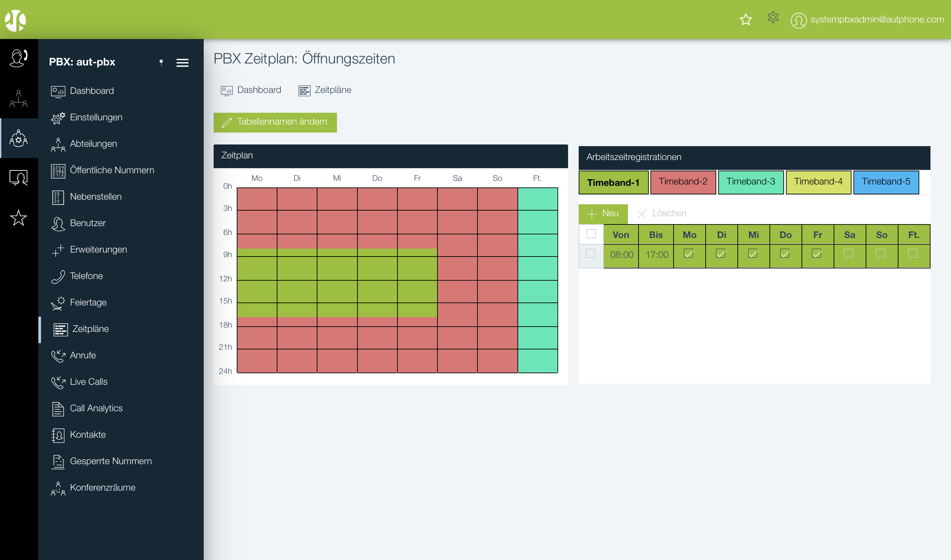Click the 08:00 Von time cell
Image resolution: width=951 pixels, height=560 pixels.
[x=621, y=255]
